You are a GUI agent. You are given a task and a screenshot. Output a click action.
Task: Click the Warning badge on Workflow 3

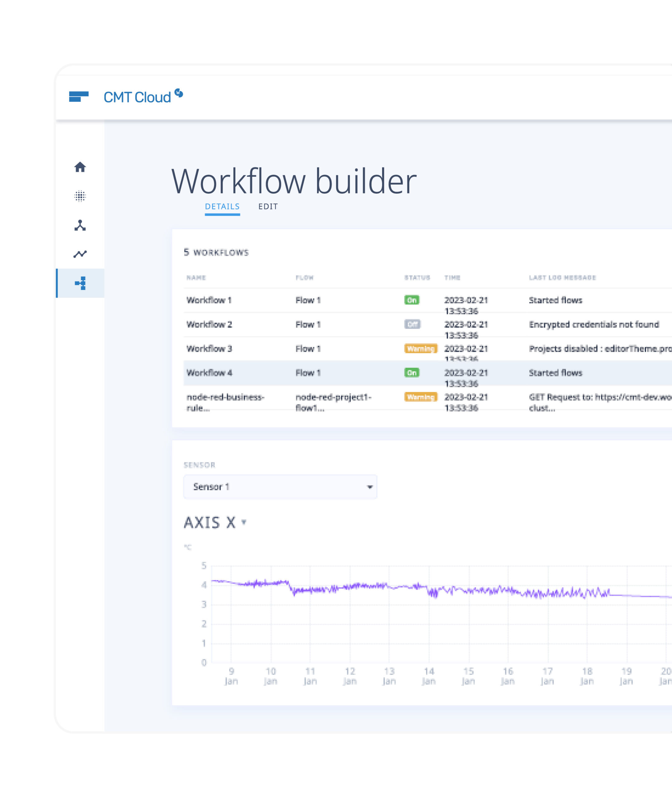coord(421,348)
